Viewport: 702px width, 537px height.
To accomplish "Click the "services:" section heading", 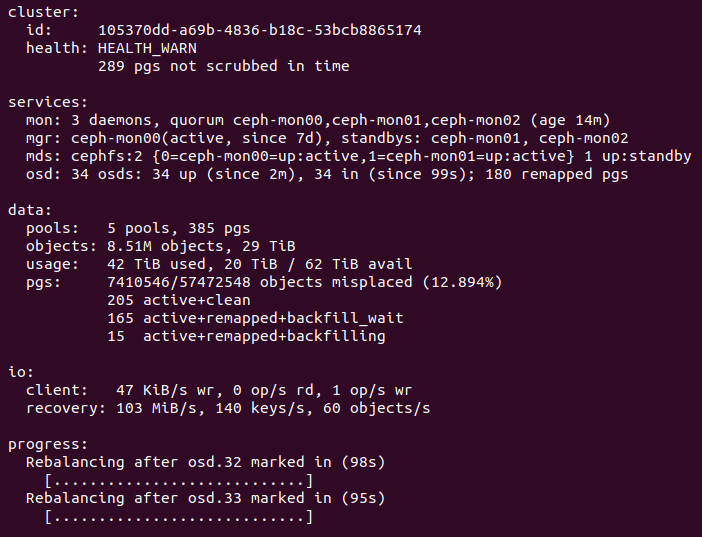I will (x=48, y=102).
